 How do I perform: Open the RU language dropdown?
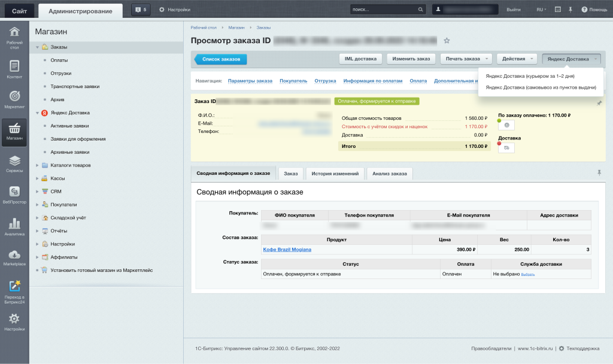(541, 10)
